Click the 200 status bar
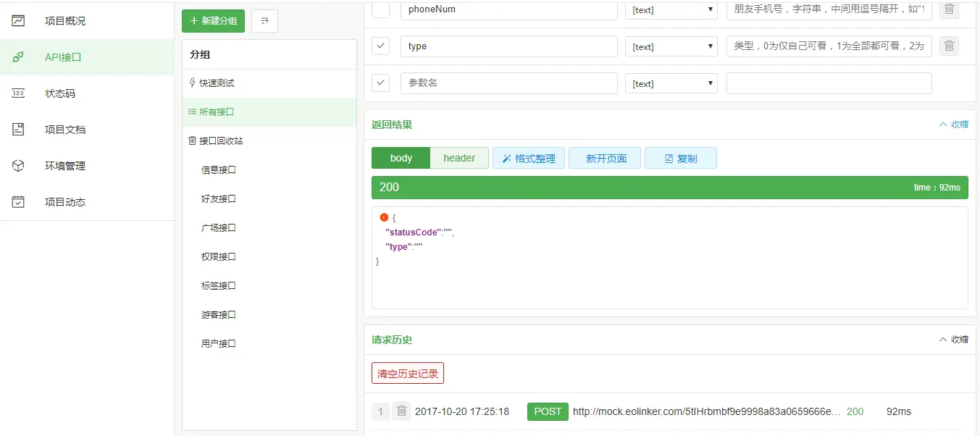980x436 pixels. click(670, 188)
